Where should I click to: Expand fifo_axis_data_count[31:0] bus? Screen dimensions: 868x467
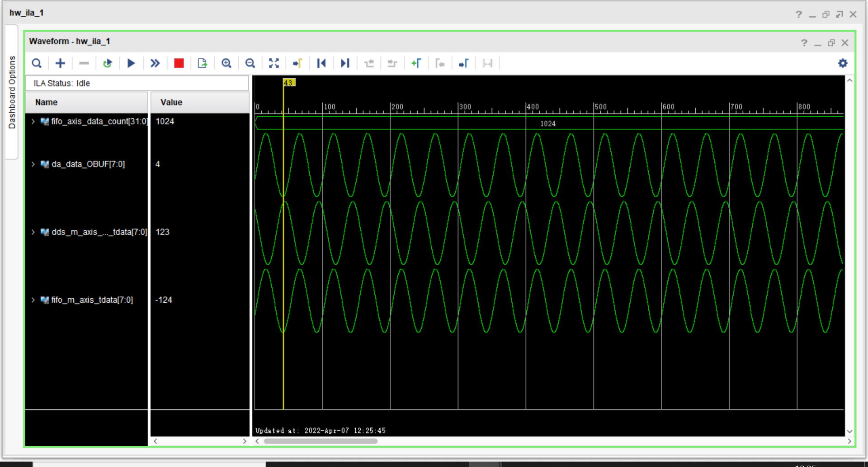click(33, 121)
